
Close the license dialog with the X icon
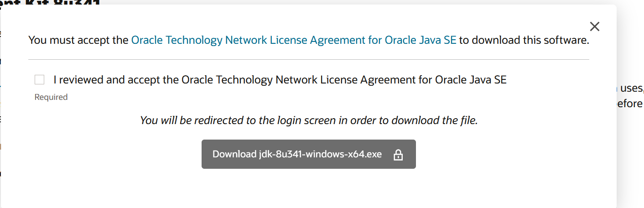pyautogui.click(x=594, y=26)
